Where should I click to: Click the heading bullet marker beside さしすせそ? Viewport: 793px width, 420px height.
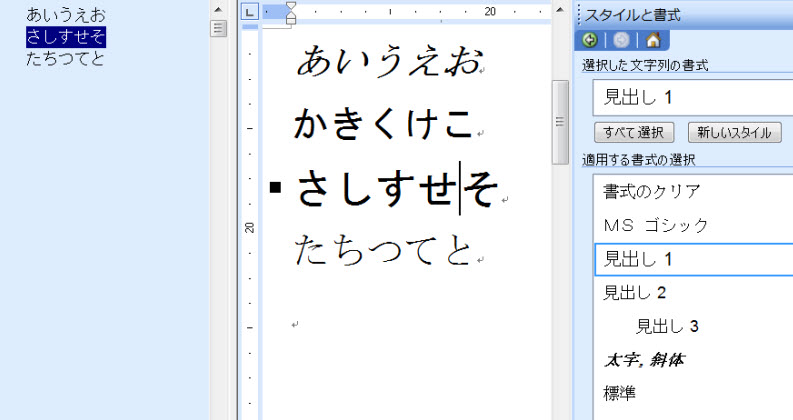276,186
